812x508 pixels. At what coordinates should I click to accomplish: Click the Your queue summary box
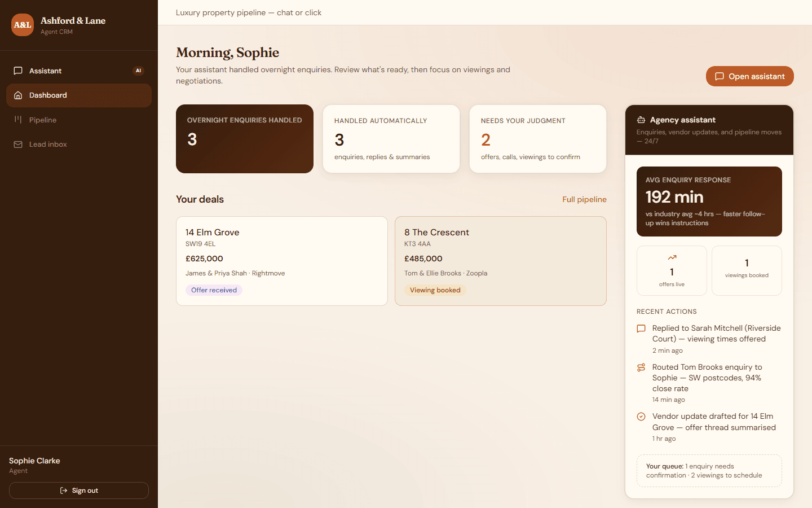[x=709, y=471]
